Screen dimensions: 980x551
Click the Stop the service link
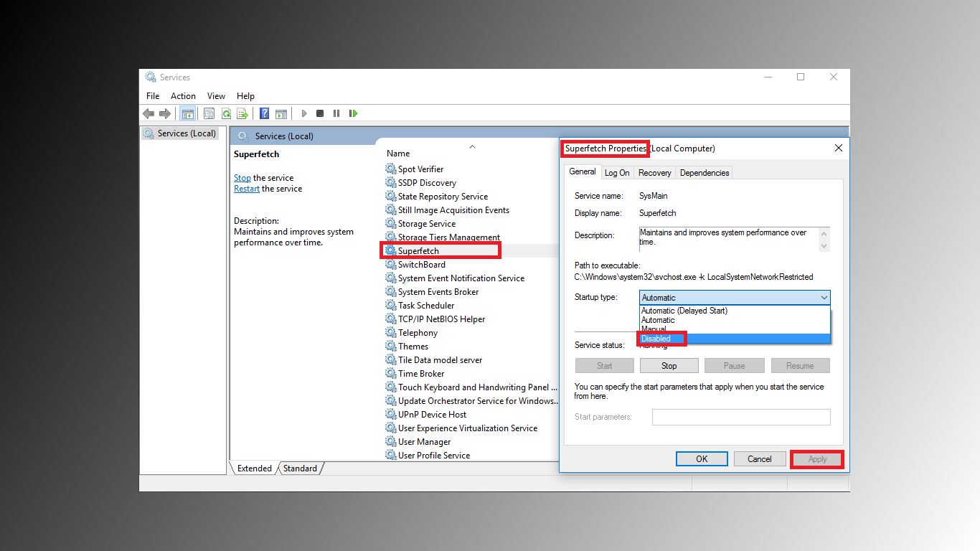click(242, 178)
